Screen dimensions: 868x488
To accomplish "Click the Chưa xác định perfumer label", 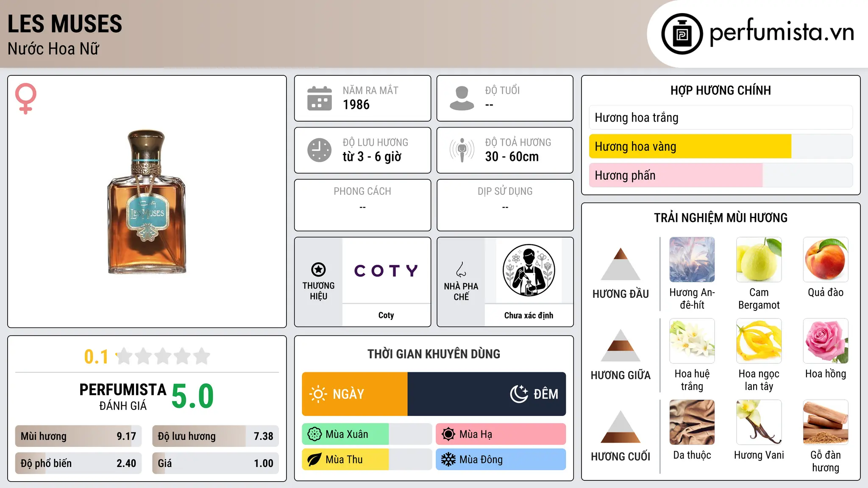I will [529, 315].
